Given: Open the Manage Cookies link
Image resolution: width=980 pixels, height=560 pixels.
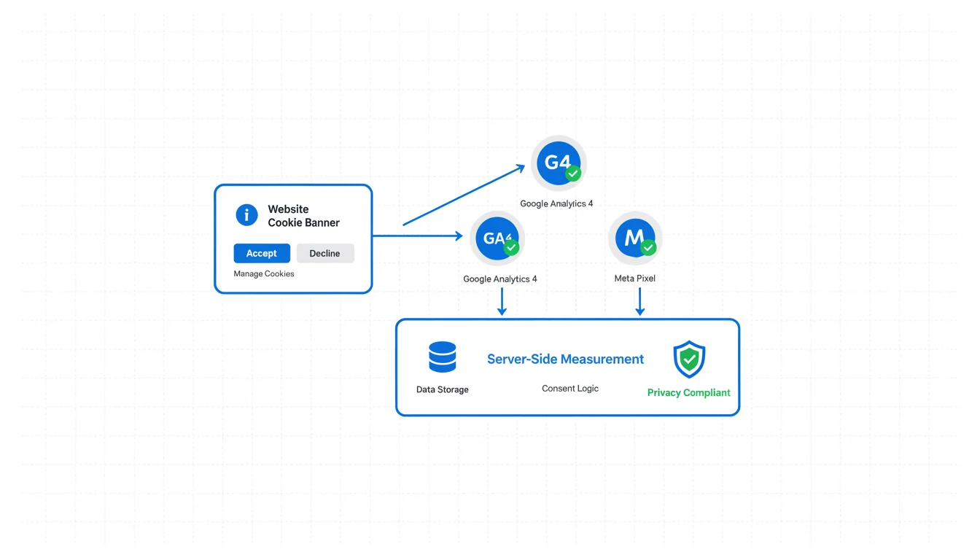Looking at the screenshot, I should (x=264, y=274).
